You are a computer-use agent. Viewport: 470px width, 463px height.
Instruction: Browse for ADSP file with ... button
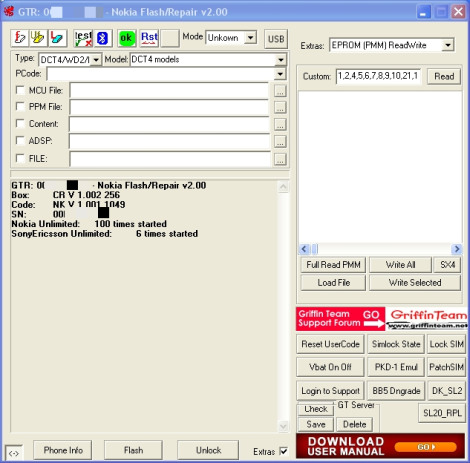pos(280,141)
